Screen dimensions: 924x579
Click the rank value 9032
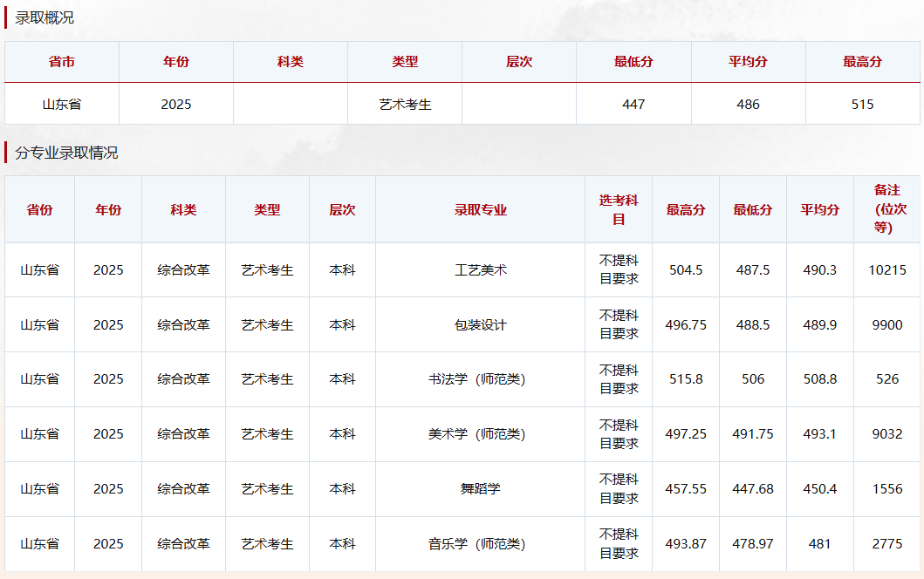coord(887,434)
